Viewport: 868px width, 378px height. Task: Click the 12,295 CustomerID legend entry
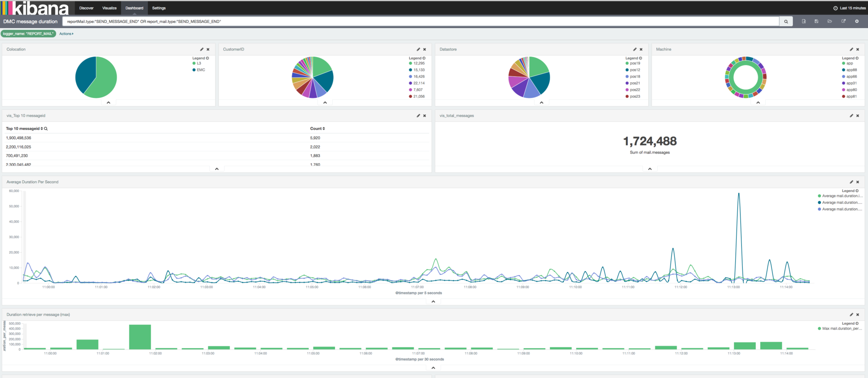click(416, 63)
